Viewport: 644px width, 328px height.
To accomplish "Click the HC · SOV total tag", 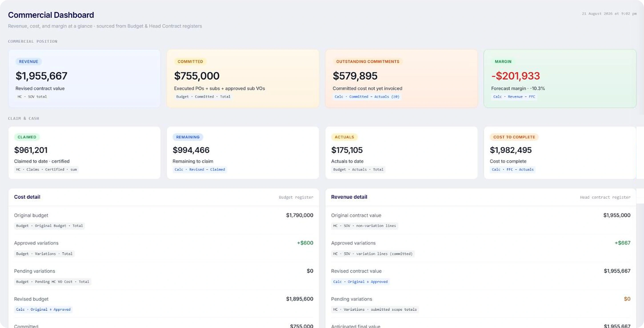I will coord(32,97).
